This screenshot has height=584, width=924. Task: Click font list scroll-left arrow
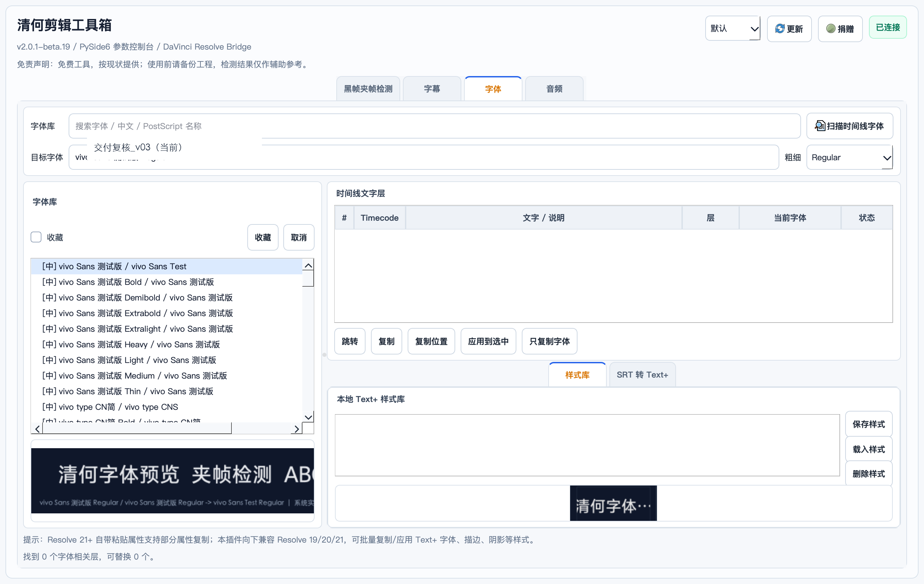(37, 429)
